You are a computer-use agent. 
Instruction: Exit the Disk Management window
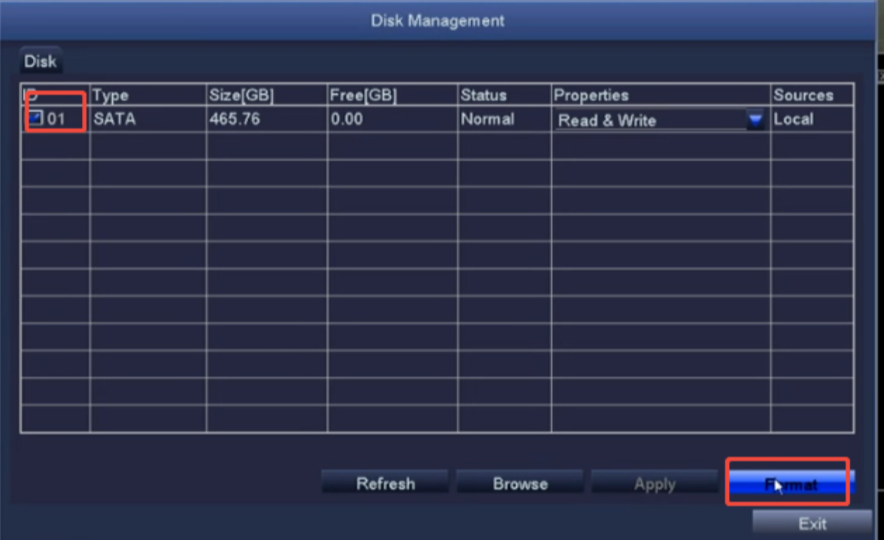pyautogui.click(x=812, y=523)
